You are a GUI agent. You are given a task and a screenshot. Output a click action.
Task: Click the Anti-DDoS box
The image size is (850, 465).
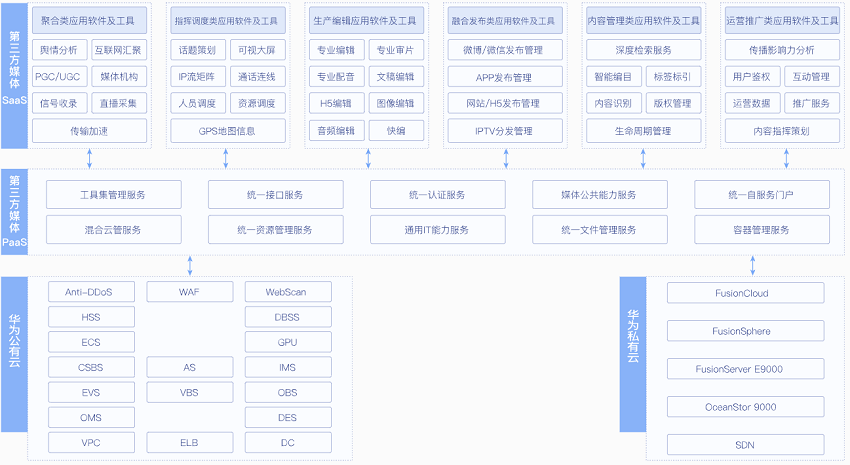click(x=92, y=292)
